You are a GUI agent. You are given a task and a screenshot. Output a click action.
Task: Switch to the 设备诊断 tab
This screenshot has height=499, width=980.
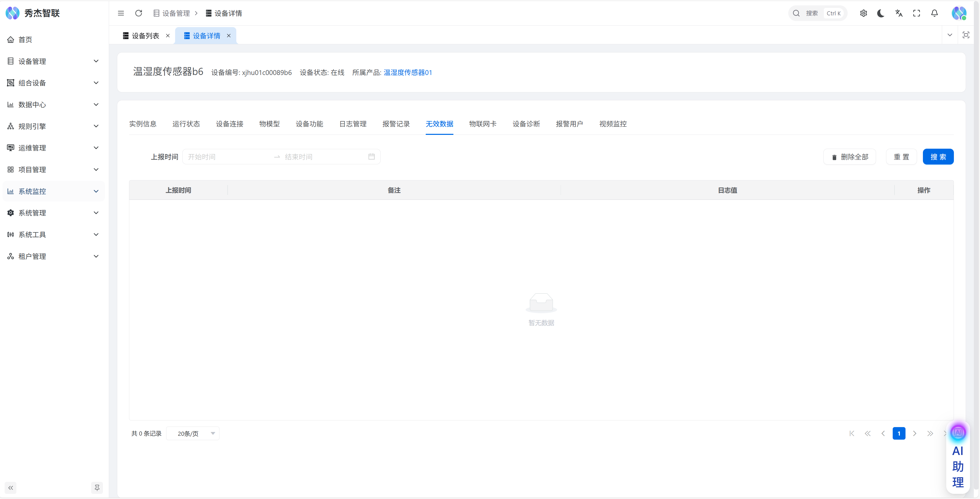pyautogui.click(x=526, y=124)
